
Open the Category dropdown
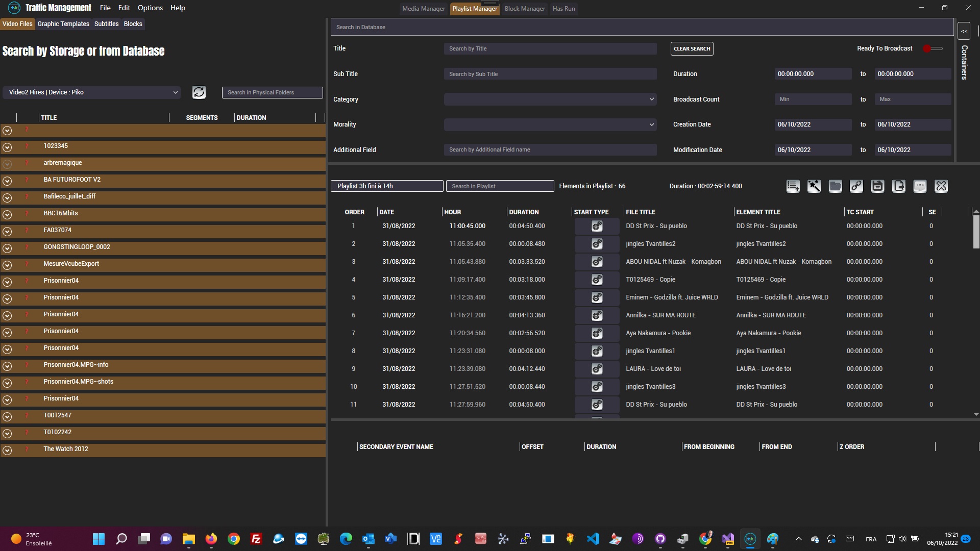[550, 99]
